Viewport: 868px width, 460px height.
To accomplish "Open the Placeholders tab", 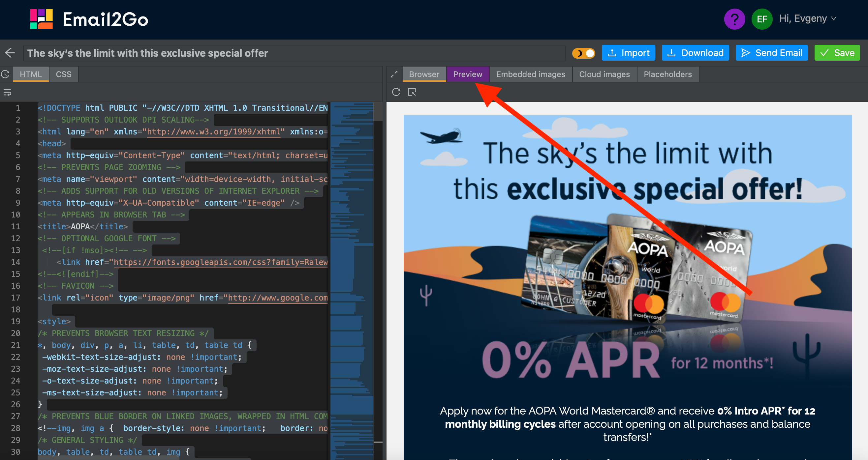I will coord(667,74).
